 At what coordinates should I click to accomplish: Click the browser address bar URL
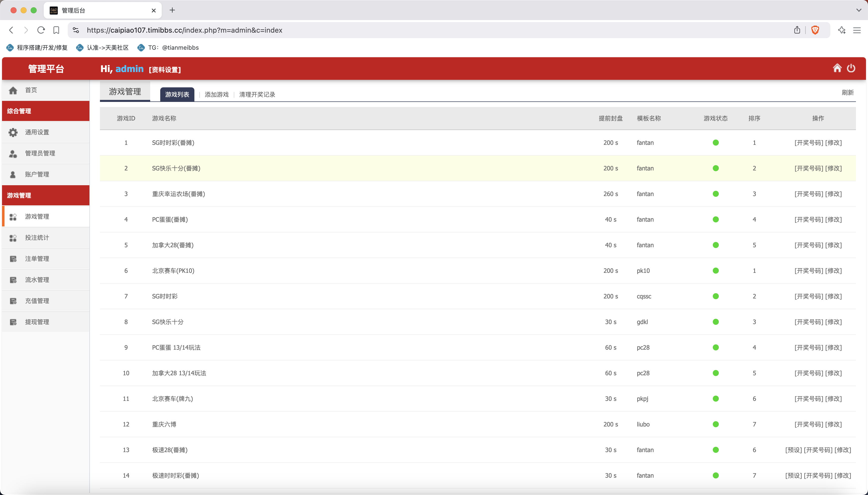point(184,30)
